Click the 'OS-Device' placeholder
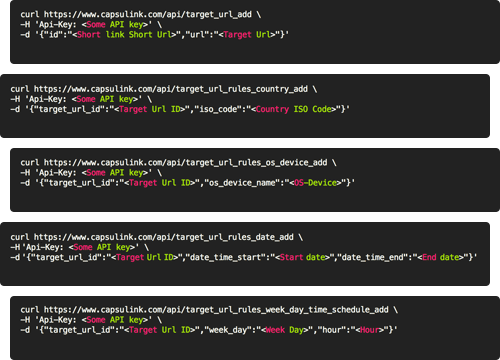The height and width of the screenshot is (360, 500). click(315, 183)
